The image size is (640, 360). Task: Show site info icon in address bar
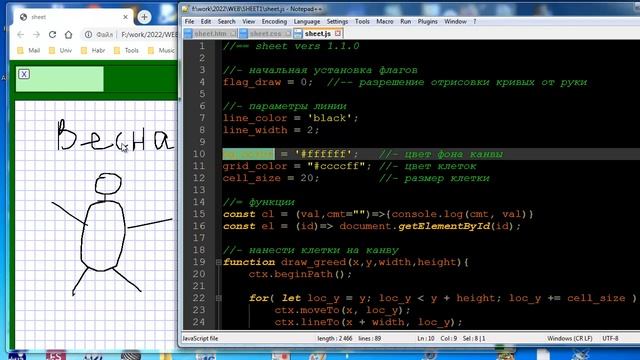(x=88, y=35)
